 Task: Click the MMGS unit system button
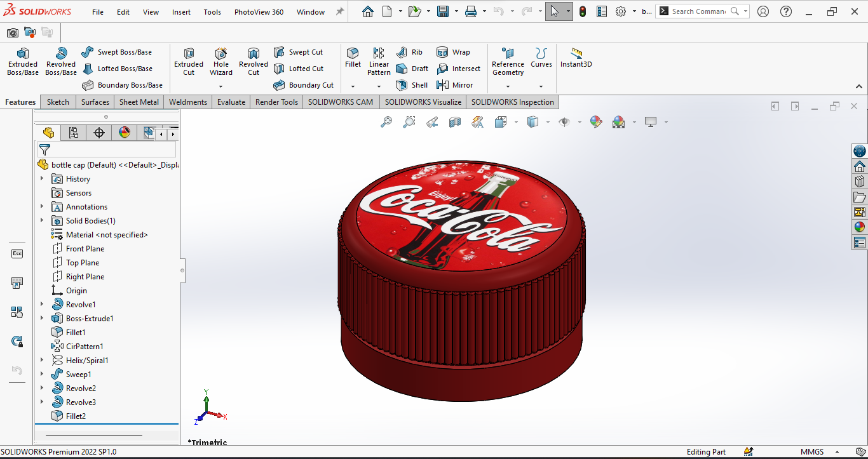click(x=812, y=452)
